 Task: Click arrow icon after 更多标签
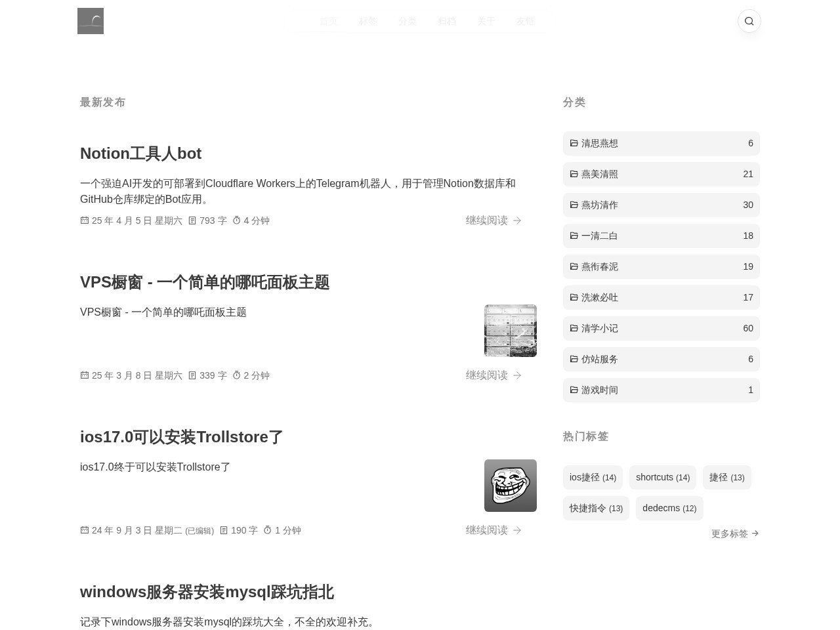tap(755, 534)
